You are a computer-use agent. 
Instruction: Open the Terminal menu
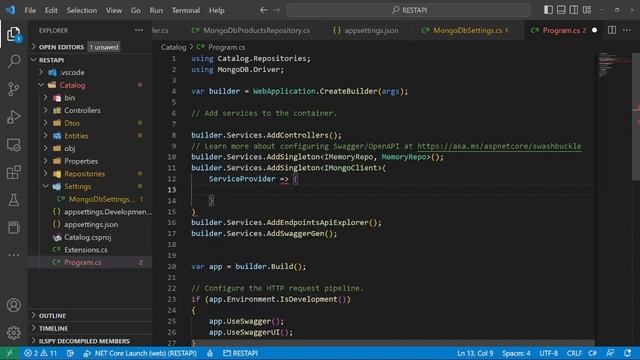click(186, 10)
